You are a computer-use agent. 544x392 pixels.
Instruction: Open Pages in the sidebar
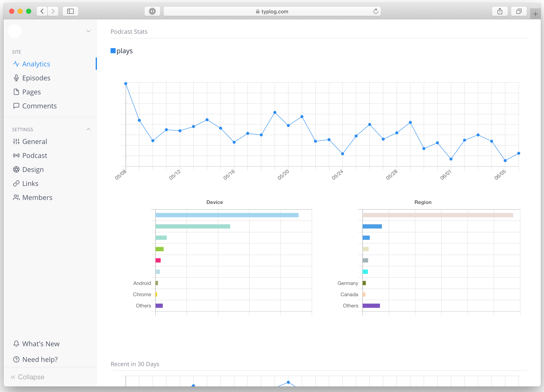click(50, 92)
